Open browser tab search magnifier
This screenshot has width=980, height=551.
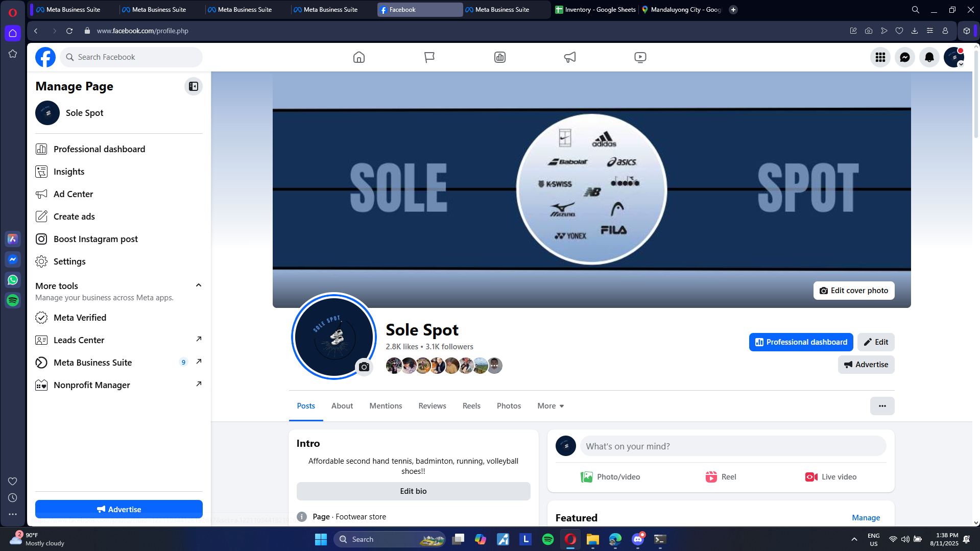[x=916, y=10]
